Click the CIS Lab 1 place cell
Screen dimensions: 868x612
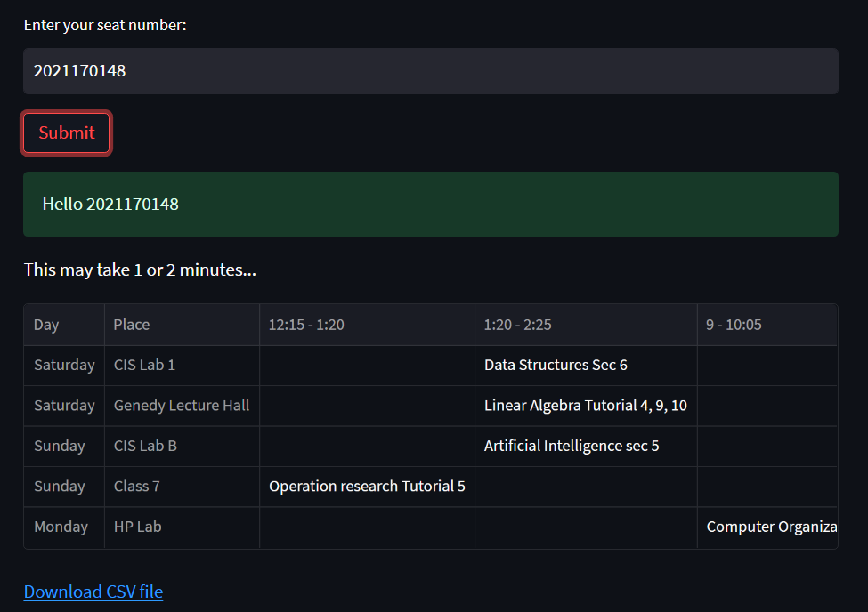(x=144, y=365)
